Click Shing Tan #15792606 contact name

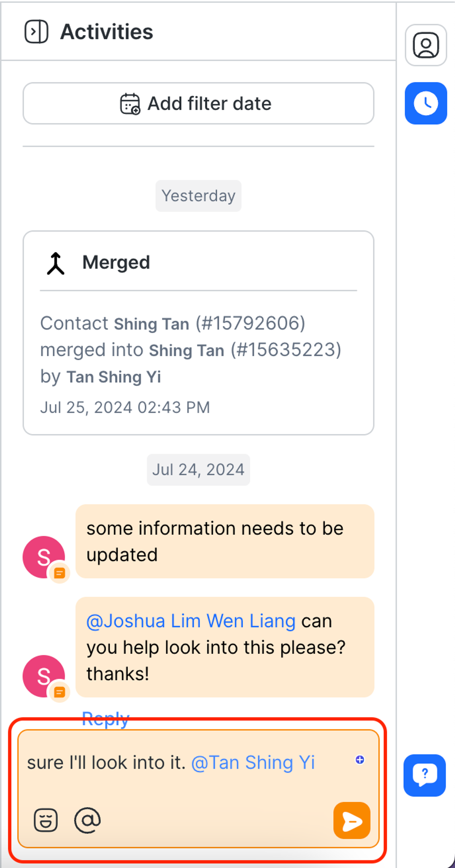[152, 324]
